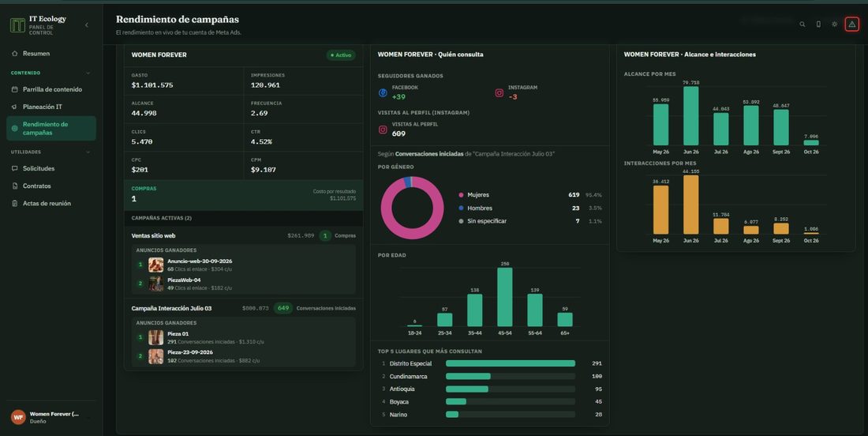The image size is (868, 436).
Task: Click the Pieza-23-09-2026 ad thumbnail
Action: pos(155,356)
